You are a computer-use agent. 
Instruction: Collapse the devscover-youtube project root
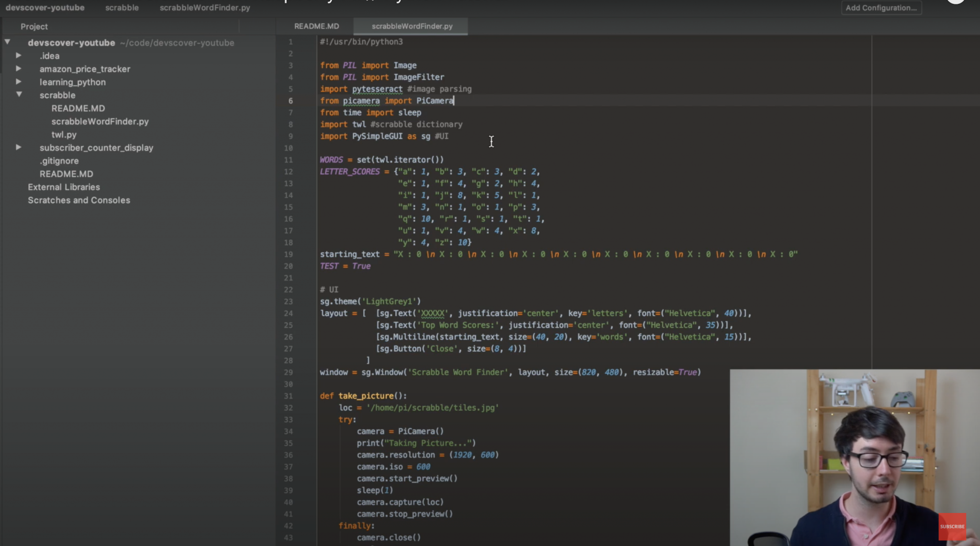pyautogui.click(x=8, y=42)
